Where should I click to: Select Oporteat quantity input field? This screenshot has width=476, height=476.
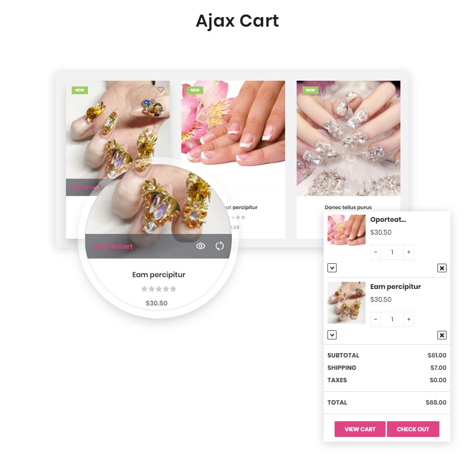pyautogui.click(x=392, y=252)
